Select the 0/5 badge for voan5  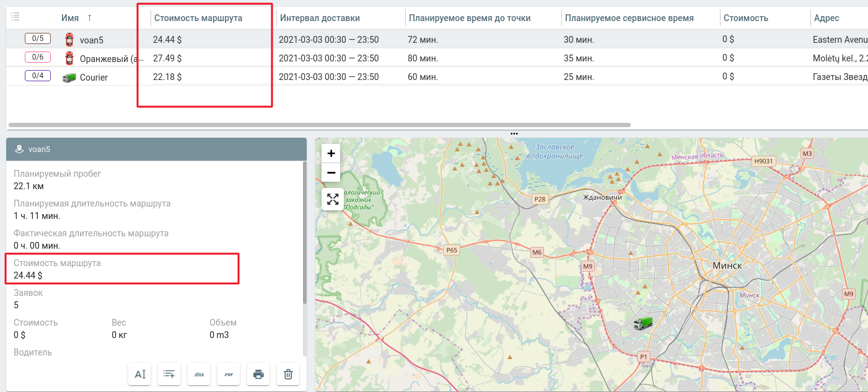point(38,39)
